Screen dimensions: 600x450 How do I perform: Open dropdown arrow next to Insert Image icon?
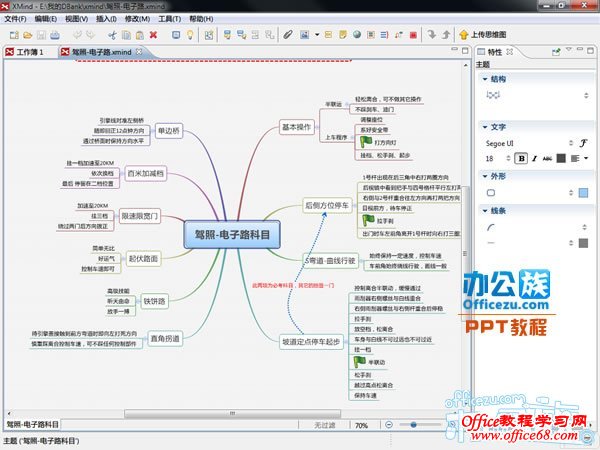pos(317,35)
